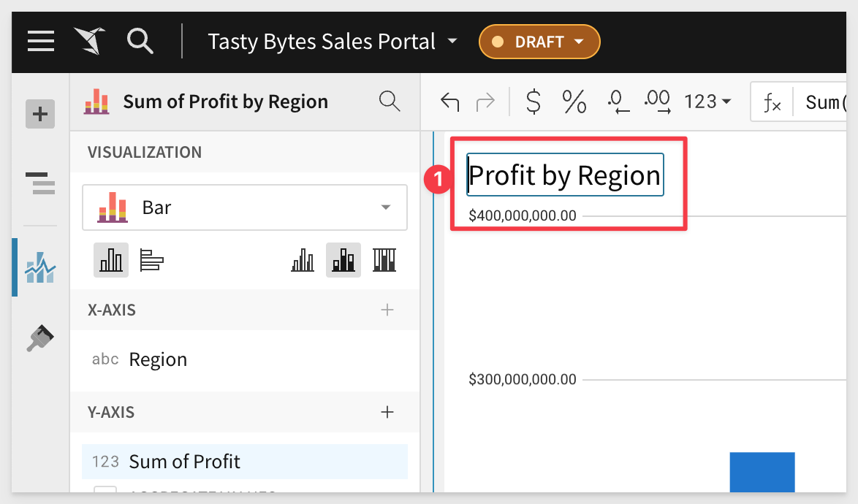This screenshot has height=504, width=858.
Task: Click the search magnifier in top bar
Action: [140, 41]
